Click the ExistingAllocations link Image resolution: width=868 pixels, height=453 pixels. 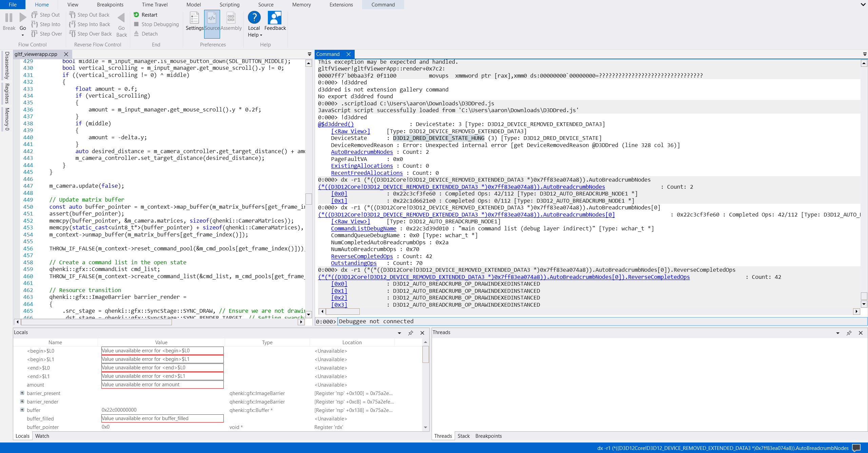pos(362,166)
